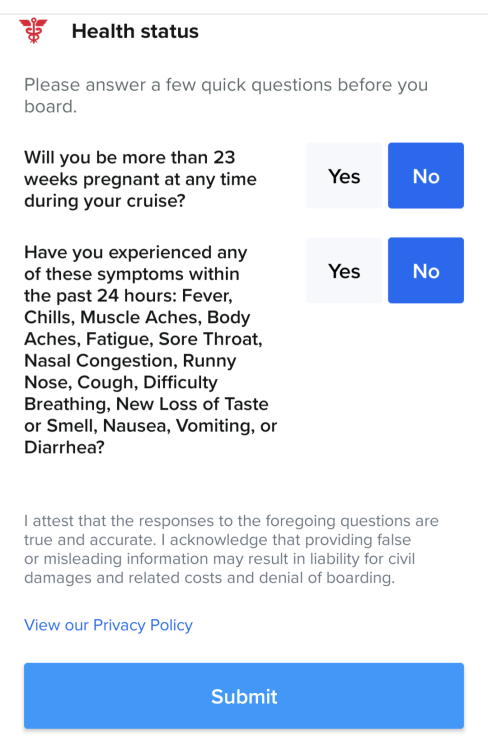Select No for the pregnancy question
This screenshot has height=750, width=488.
tap(426, 176)
